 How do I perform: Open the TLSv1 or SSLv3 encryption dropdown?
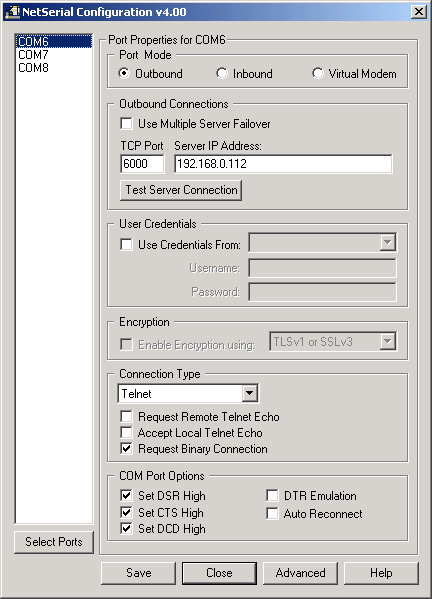387,341
